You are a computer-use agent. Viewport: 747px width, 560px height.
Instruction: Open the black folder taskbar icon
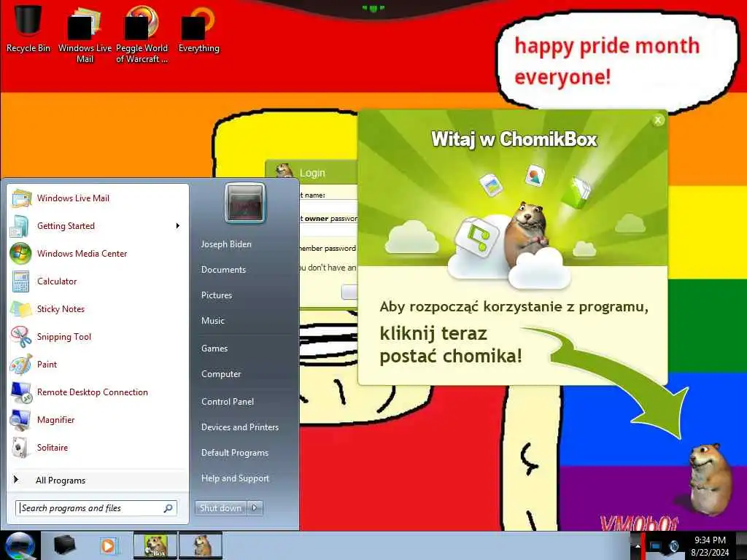(65, 545)
